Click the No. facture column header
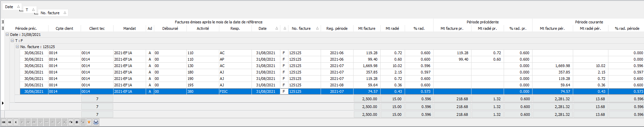Viewport: 644px width, 127px height. tap(304, 28)
